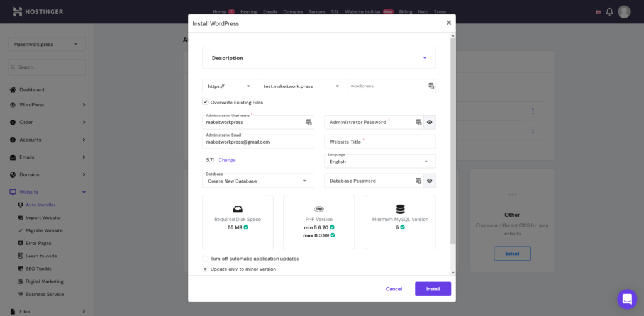Open Import Website in the sidebar

tap(43, 218)
